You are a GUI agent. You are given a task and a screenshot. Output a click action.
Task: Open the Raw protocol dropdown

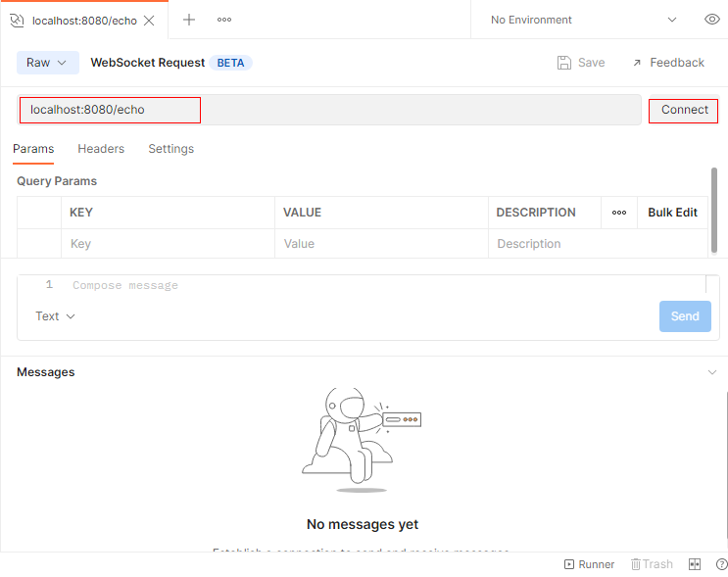click(x=47, y=63)
